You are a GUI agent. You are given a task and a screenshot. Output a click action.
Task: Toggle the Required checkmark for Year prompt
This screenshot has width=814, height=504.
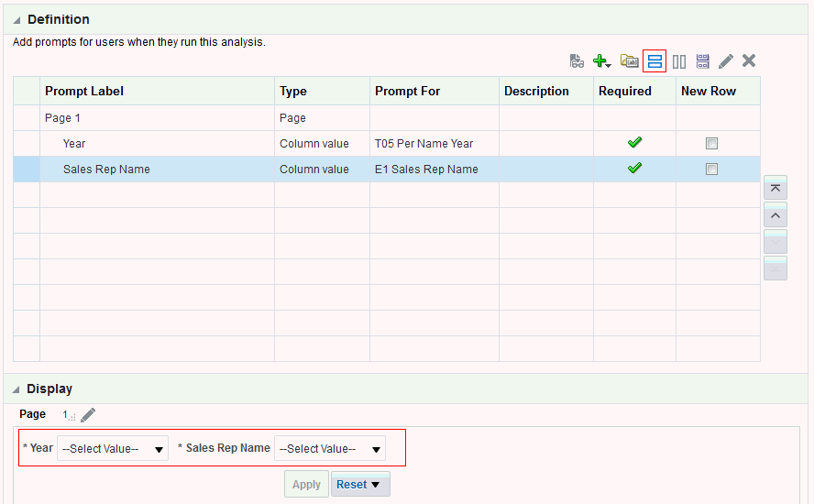coord(634,143)
